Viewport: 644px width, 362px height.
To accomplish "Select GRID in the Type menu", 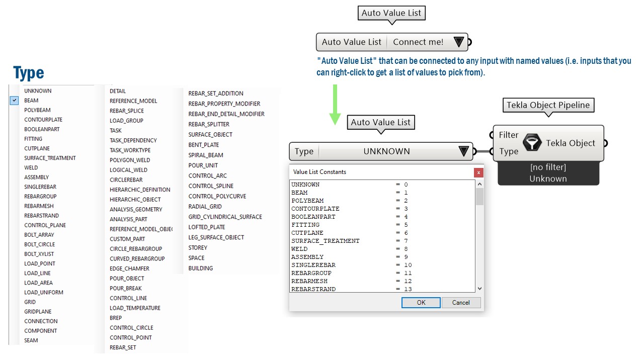I will [x=30, y=302].
